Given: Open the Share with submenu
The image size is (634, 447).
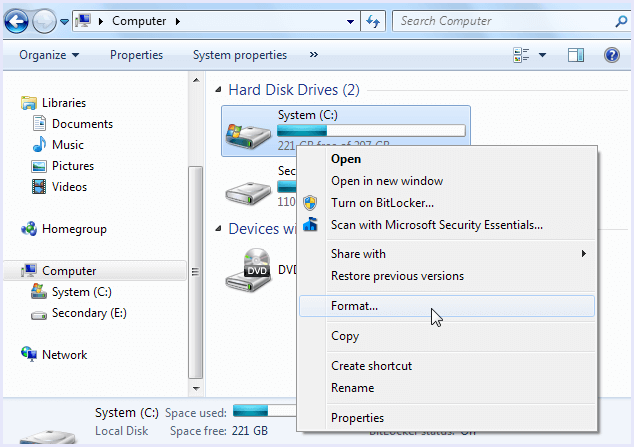Looking at the screenshot, I should pyautogui.click(x=447, y=254).
